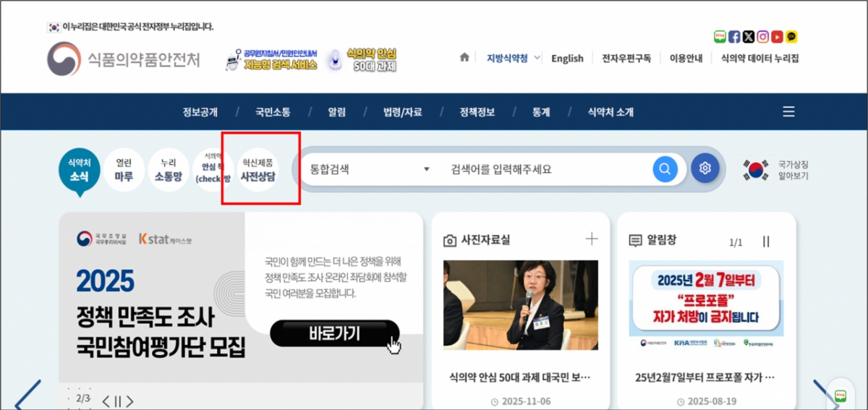Open the Facebook icon link
The image size is (868, 410).
pos(734,37)
